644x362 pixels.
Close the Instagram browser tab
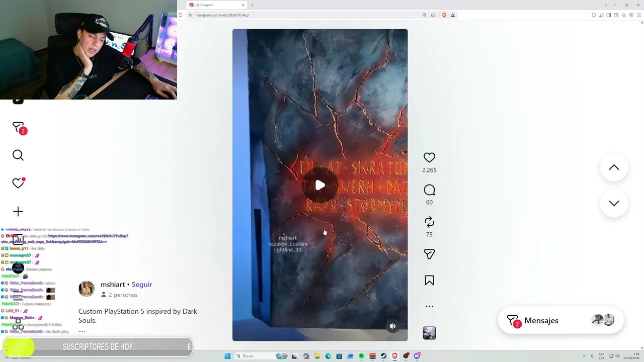(x=243, y=5)
